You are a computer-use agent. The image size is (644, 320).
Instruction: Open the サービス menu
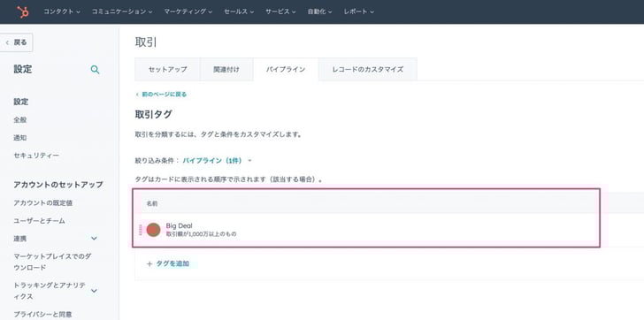(280, 11)
